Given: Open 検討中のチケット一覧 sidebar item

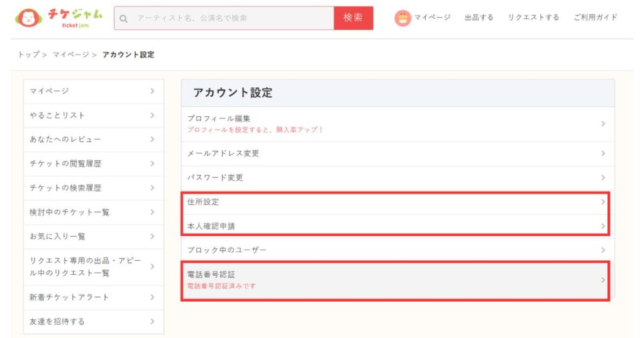Looking at the screenshot, I should (x=94, y=212).
